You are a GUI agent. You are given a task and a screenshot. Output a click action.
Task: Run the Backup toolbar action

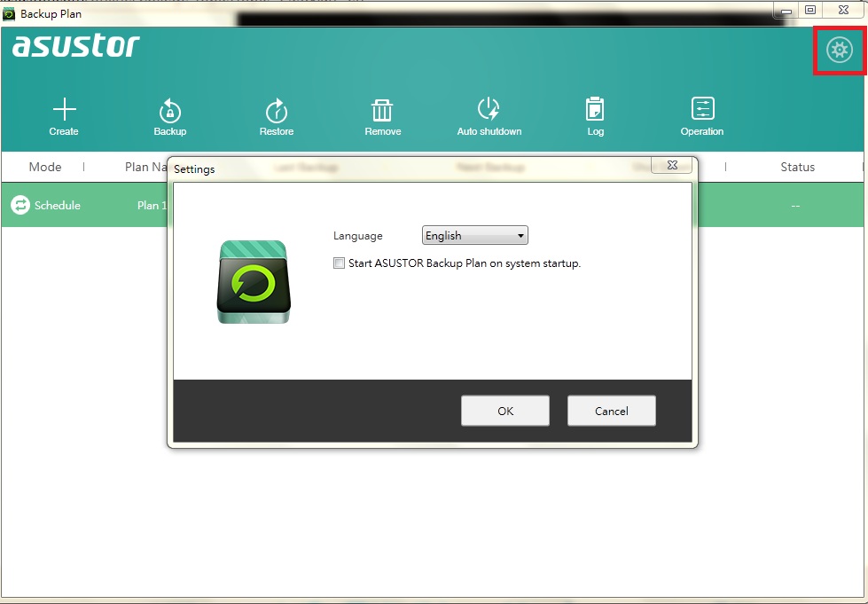click(x=170, y=117)
